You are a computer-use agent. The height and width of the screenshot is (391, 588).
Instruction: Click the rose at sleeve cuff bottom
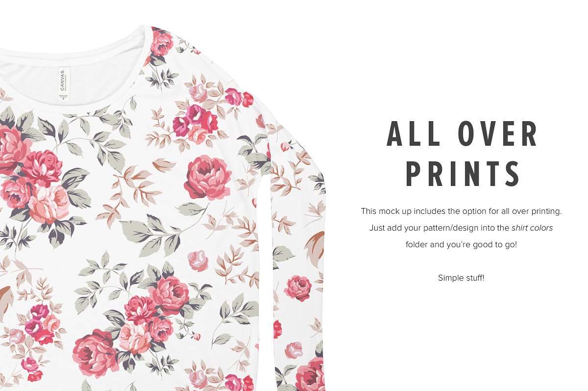pos(310,375)
